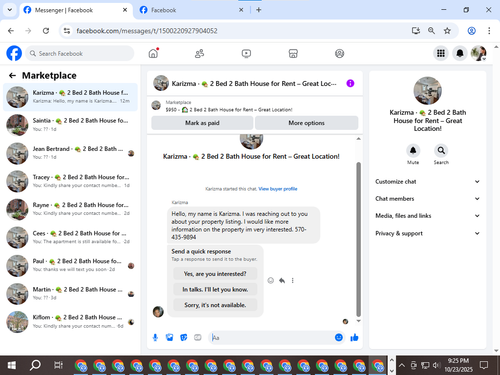Open the volume control in system tray
Image resolution: width=500 pixels, height=375 pixels.
click(x=436, y=366)
